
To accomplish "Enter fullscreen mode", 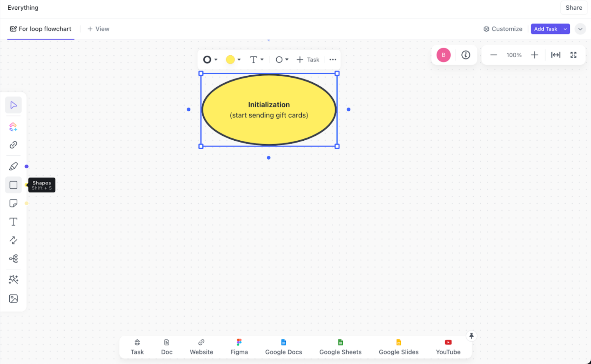I will click(573, 55).
